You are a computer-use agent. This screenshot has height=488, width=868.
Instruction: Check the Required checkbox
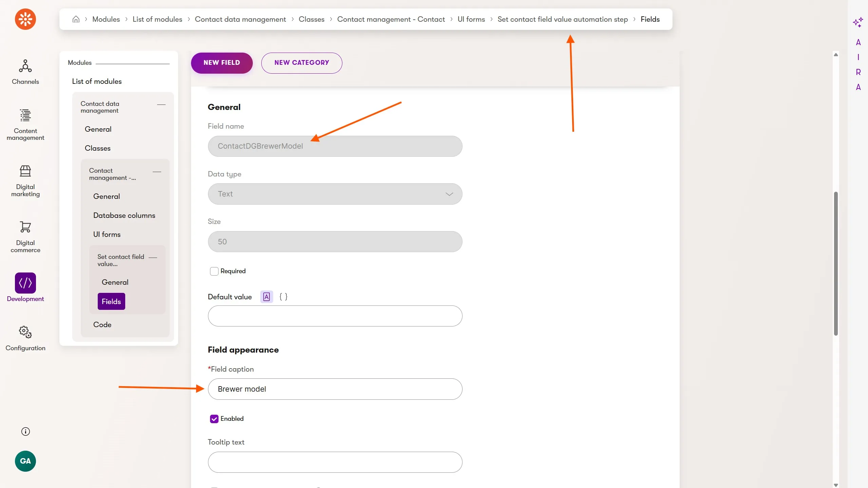click(x=214, y=271)
